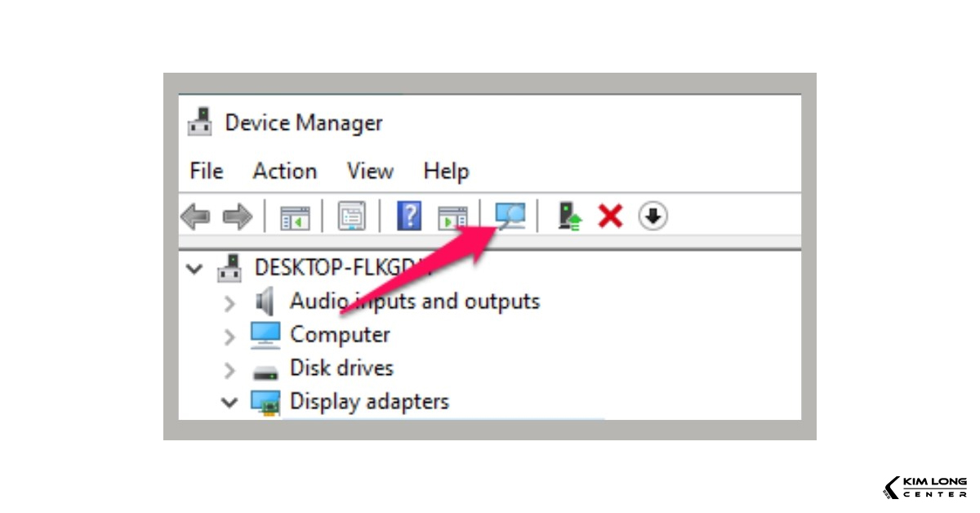Screen dimensions: 980x513
Task: Open the Action menu
Action: 284,172
